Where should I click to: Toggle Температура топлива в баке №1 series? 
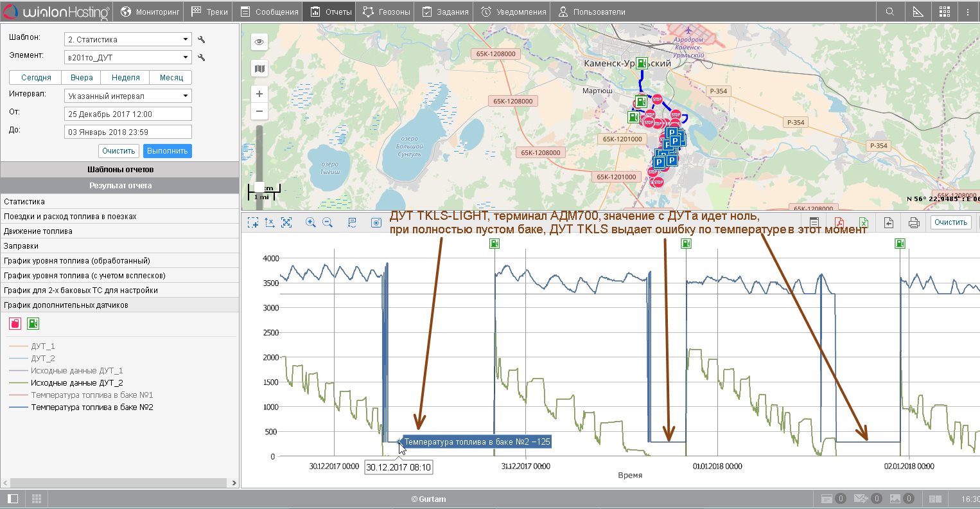click(92, 395)
